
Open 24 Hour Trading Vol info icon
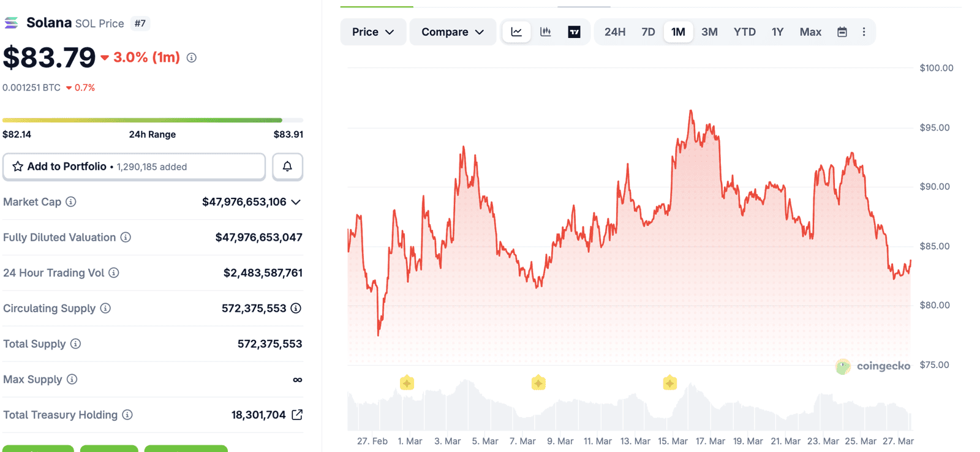pyautogui.click(x=114, y=273)
